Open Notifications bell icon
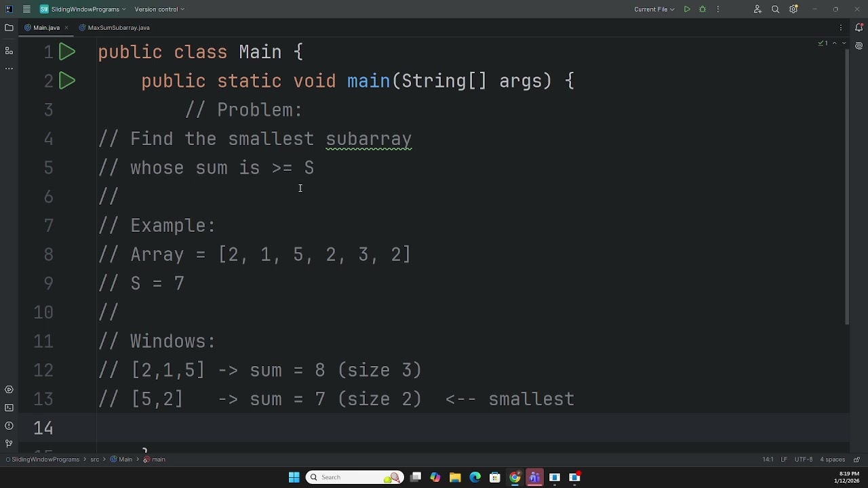Image resolution: width=868 pixels, height=488 pixels. (859, 28)
